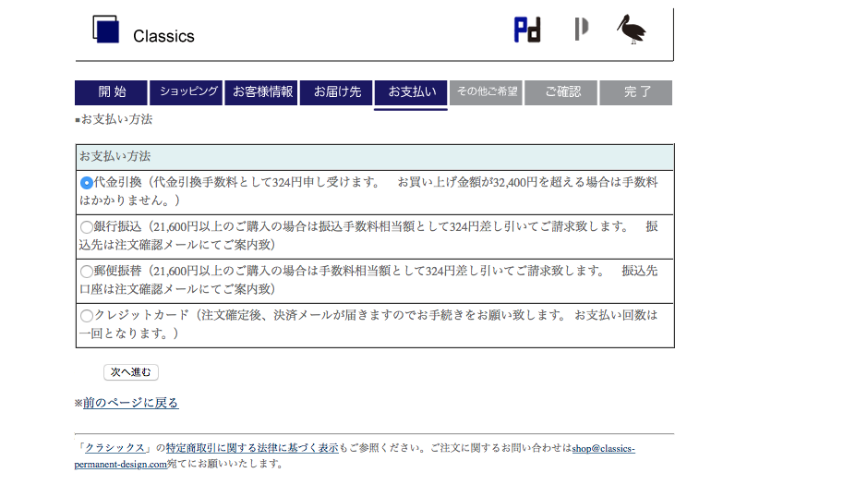Screen dimensions: 868x497
Task: Switch to the お客様情報 tab
Action: click(262, 92)
